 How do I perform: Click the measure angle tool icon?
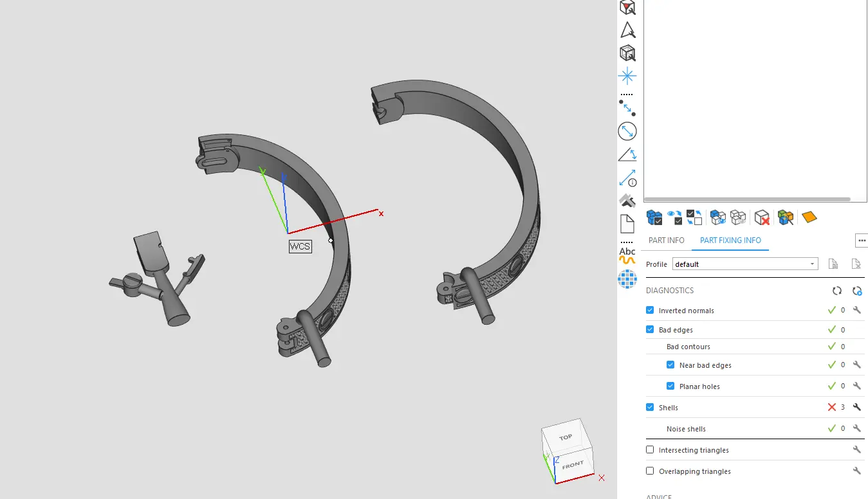[x=627, y=154]
